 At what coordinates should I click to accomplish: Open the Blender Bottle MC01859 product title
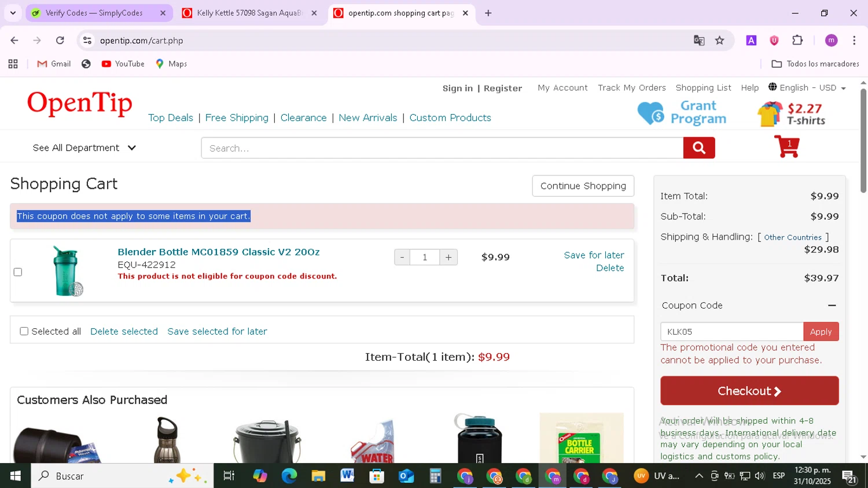[x=219, y=252]
